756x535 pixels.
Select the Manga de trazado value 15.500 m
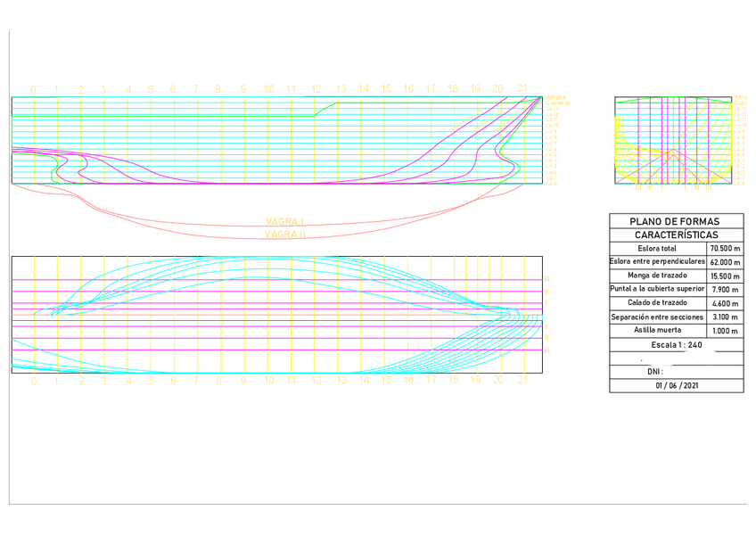(725, 276)
